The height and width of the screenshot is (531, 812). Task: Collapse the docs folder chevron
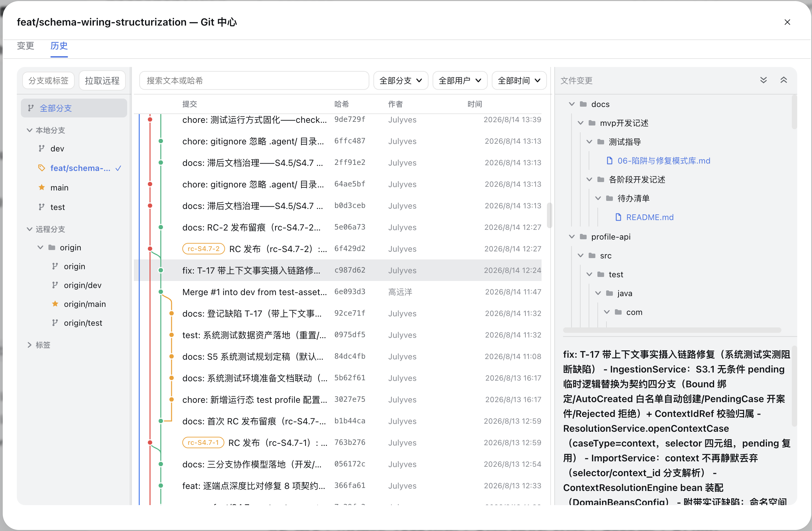click(x=572, y=104)
